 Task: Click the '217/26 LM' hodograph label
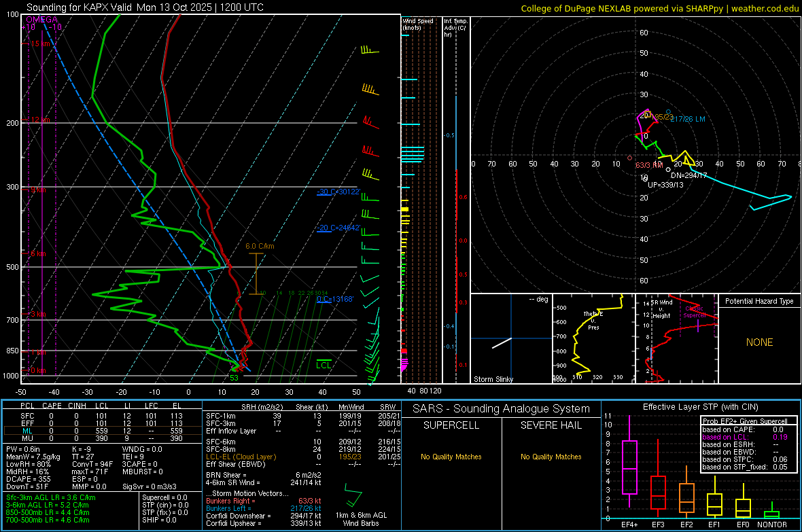687,119
